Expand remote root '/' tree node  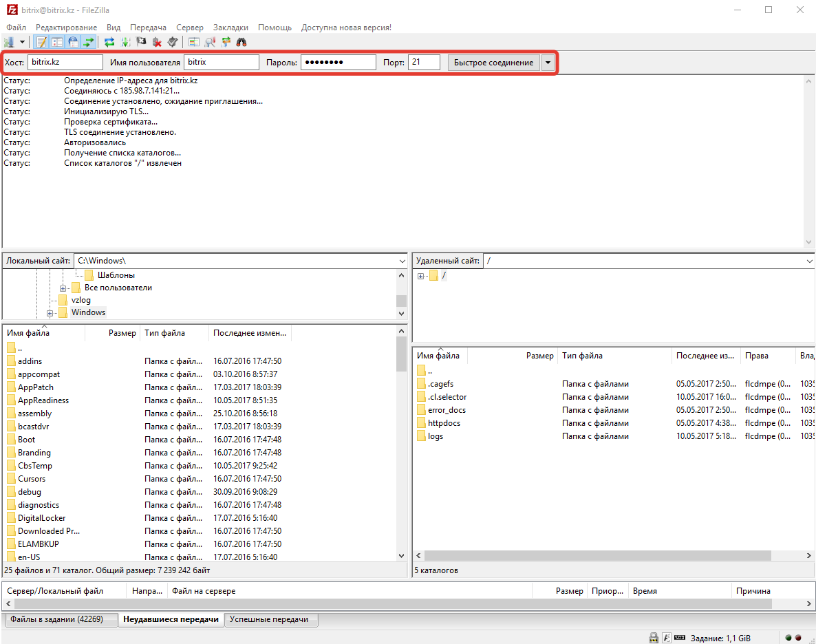(x=420, y=277)
